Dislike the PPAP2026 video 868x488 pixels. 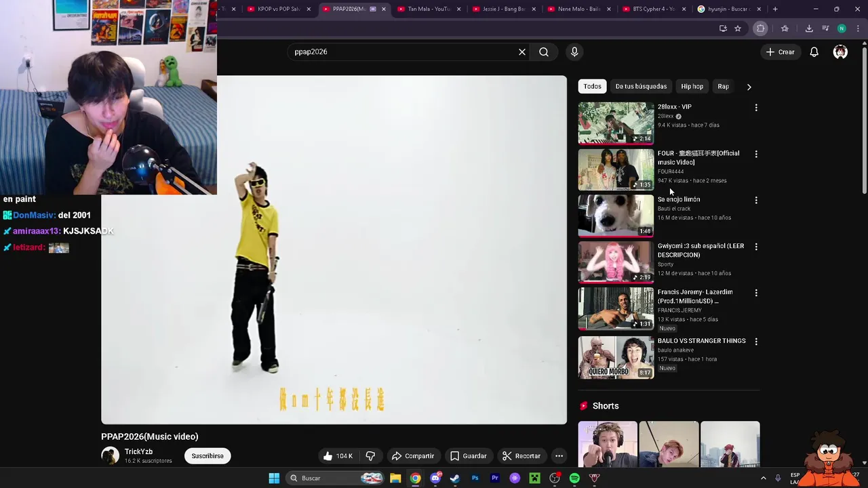tap(370, 456)
